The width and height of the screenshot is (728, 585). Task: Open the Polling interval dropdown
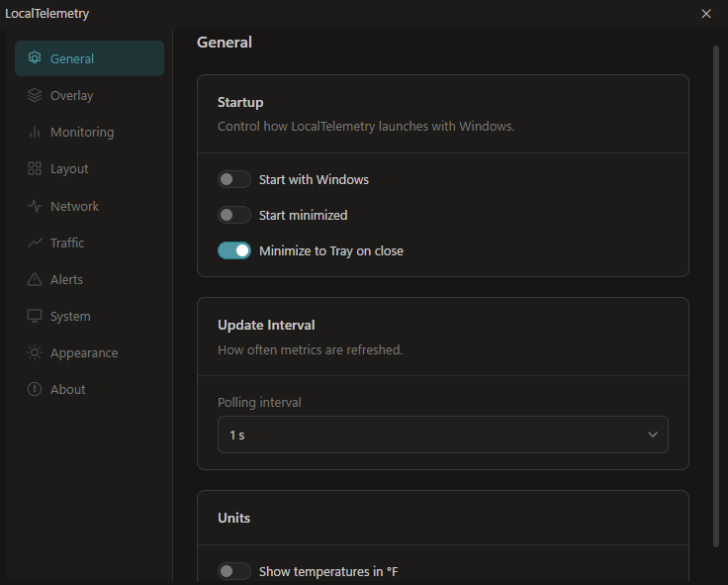[443, 435]
